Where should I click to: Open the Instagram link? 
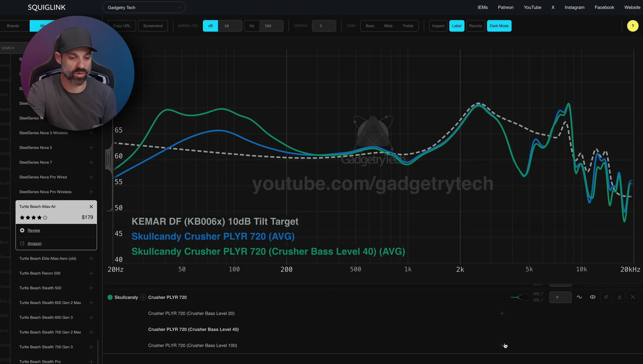574,7
